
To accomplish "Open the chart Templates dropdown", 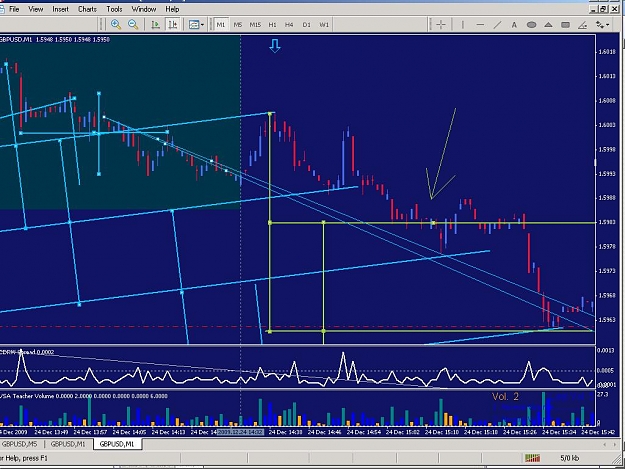I will click(x=196, y=25).
